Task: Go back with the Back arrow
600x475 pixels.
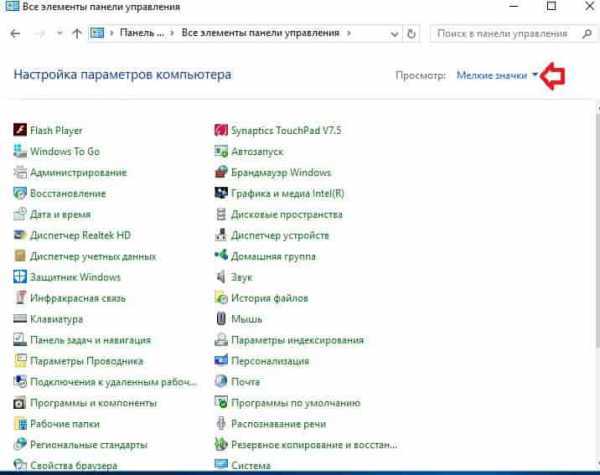Action: coord(15,34)
